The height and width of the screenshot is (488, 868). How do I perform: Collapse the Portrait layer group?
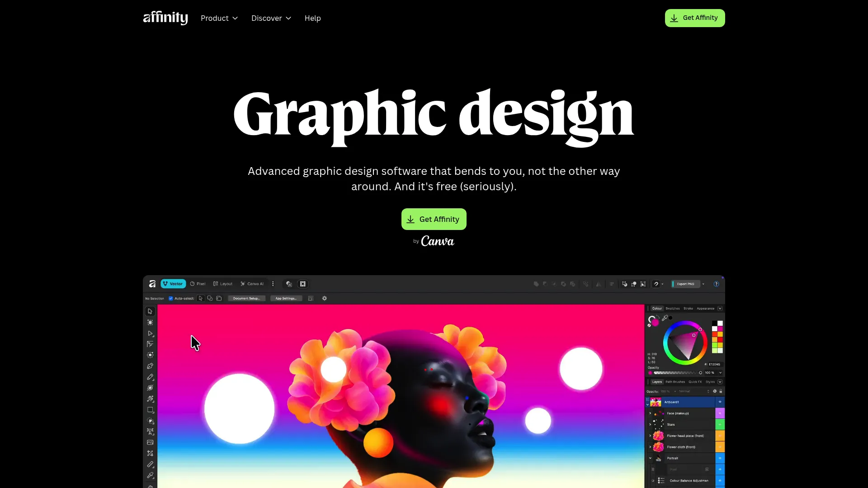(651, 458)
